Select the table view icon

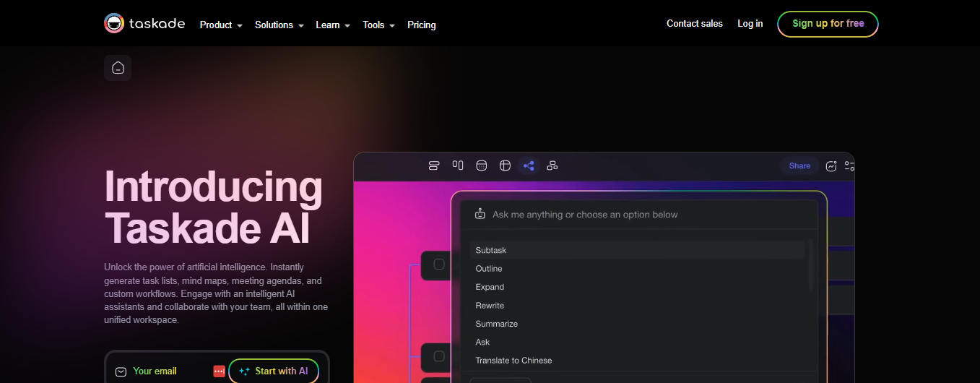(x=506, y=165)
